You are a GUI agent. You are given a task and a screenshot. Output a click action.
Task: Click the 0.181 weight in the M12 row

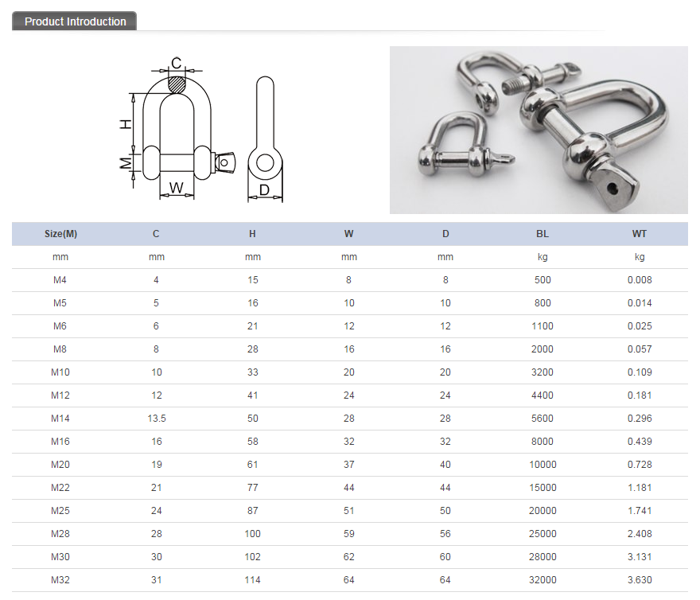(640, 395)
